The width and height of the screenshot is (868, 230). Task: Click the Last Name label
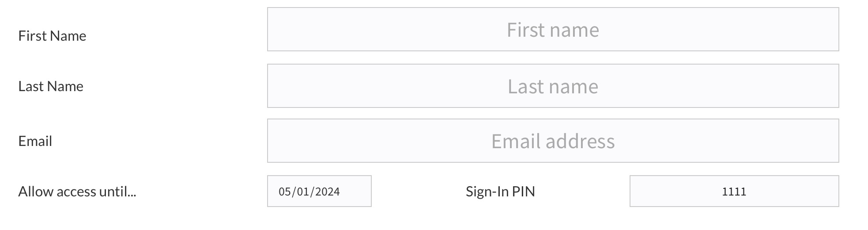click(x=51, y=86)
